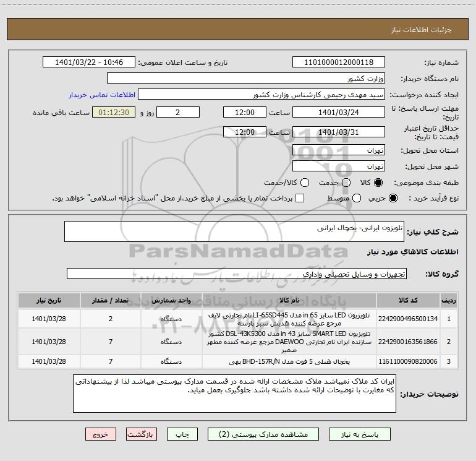Click the تعداد / مقدار column header
Image resolution: width=476 pixels, height=461 pixels.
[x=111, y=300]
